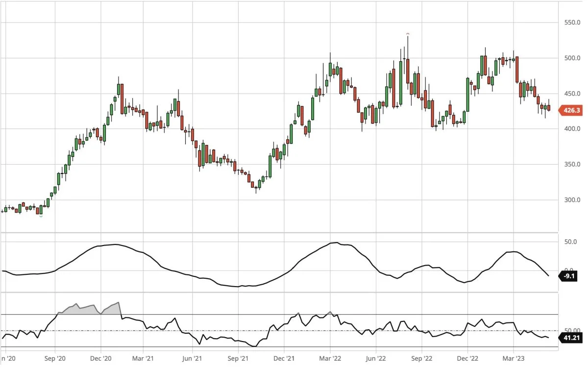Click the 50.0 label in middle oscillator pane
Screen dimensions: 588x368
tap(571, 242)
